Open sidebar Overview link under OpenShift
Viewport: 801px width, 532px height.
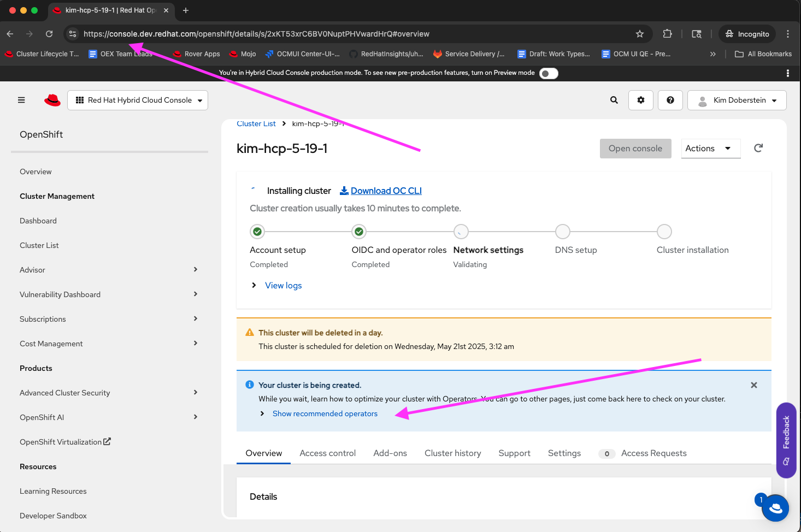(36, 172)
